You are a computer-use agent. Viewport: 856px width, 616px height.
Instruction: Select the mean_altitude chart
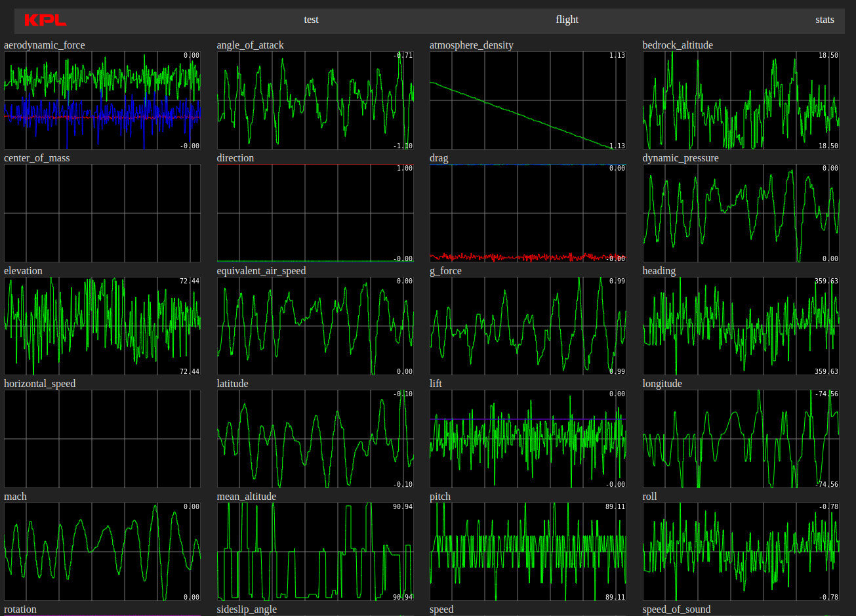point(316,552)
